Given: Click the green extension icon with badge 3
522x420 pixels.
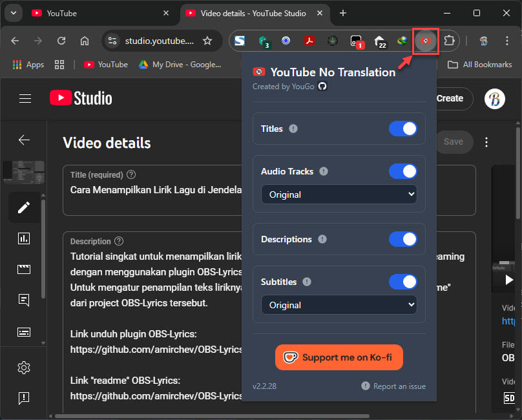Looking at the screenshot, I should click(264, 41).
